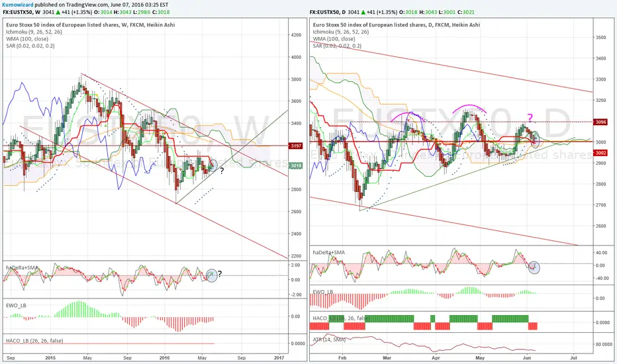The image size is (617, 364).
Task: Click the Apr label on daily time axis
Action: tap(435, 357)
